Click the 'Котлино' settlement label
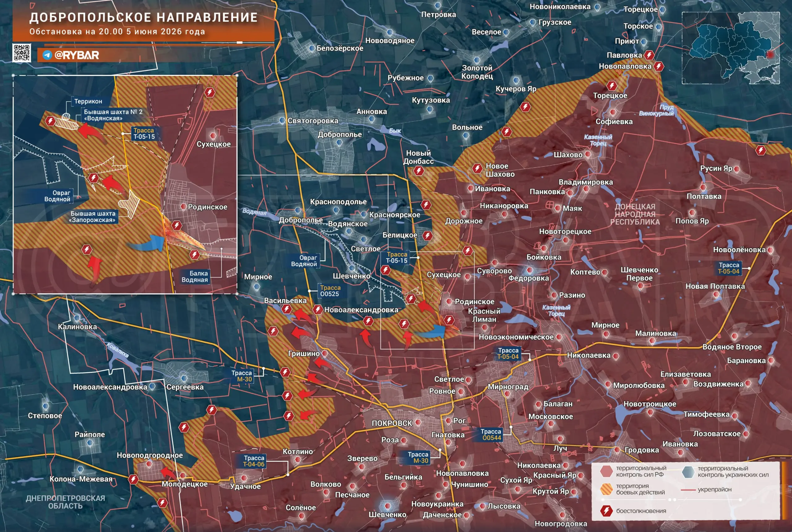Viewport: 792px width, 532px height. (x=298, y=451)
